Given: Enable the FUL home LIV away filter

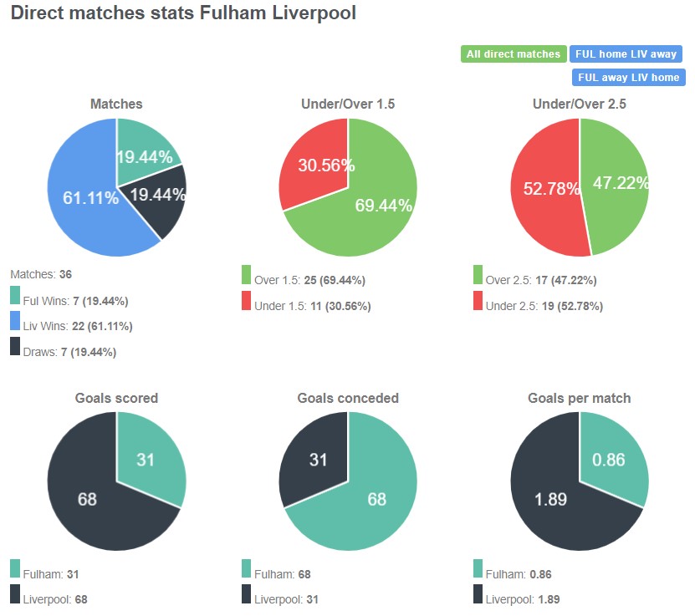Looking at the screenshot, I should (x=626, y=53).
